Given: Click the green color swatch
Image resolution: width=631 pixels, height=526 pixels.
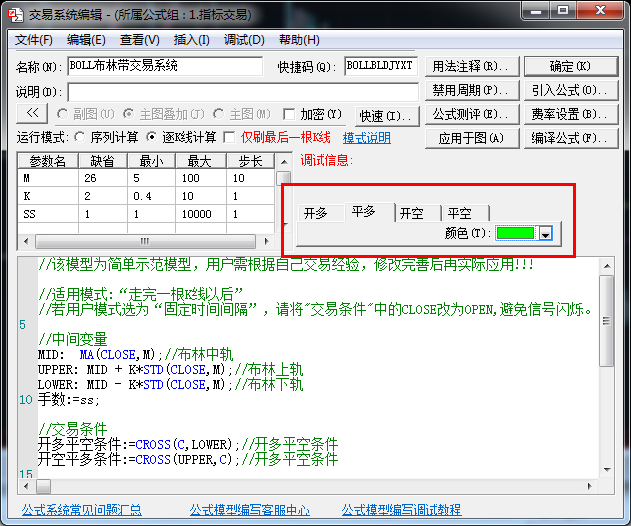Looking at the screenshot, I should click(x=516, y=233).
